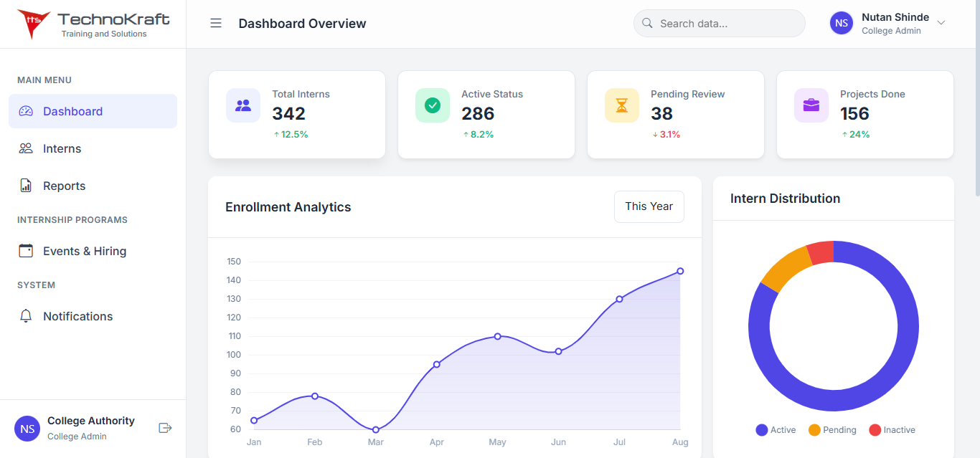The width and height of the screenshot is (980, 458).
Task: Expand the Inactive legend option
Action: pos(892,429)
